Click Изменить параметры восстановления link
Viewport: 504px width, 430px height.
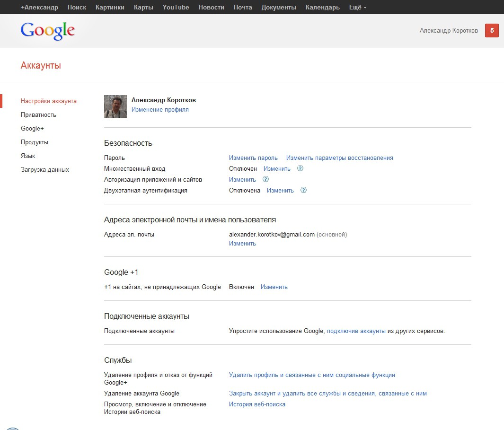(339, 158)
